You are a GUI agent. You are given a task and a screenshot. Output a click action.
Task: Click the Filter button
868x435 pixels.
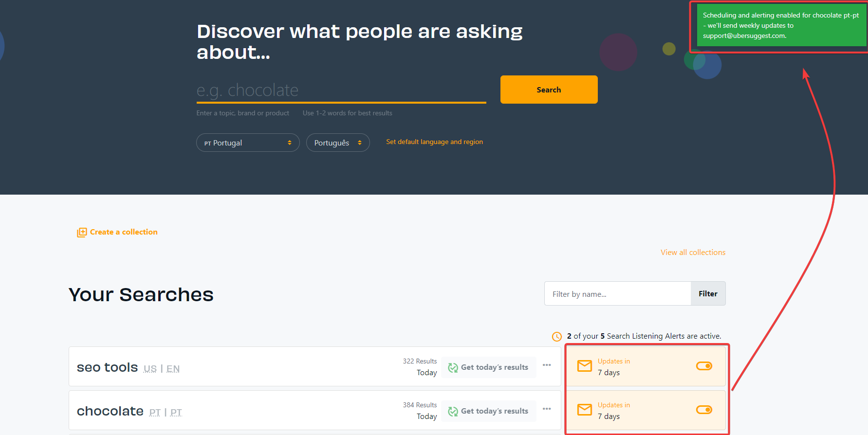point(708,294)
